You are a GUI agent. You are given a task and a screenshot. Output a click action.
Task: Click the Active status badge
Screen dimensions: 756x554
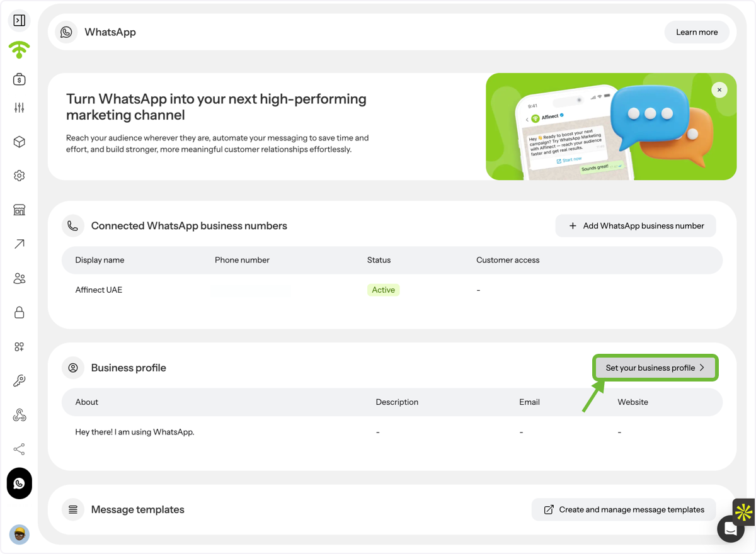pyautogui.click(x=383, y=290)
